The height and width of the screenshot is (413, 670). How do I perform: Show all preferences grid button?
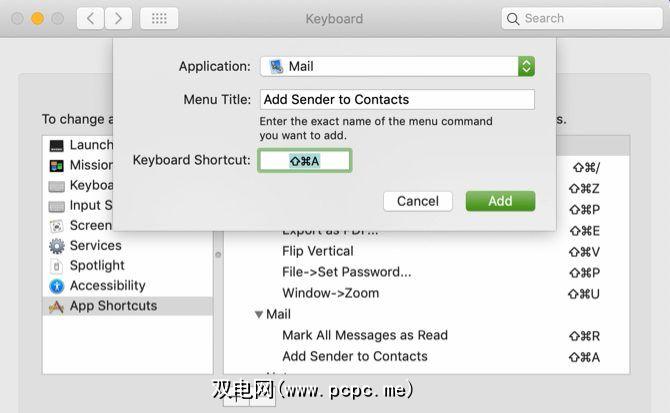point(159,18)
